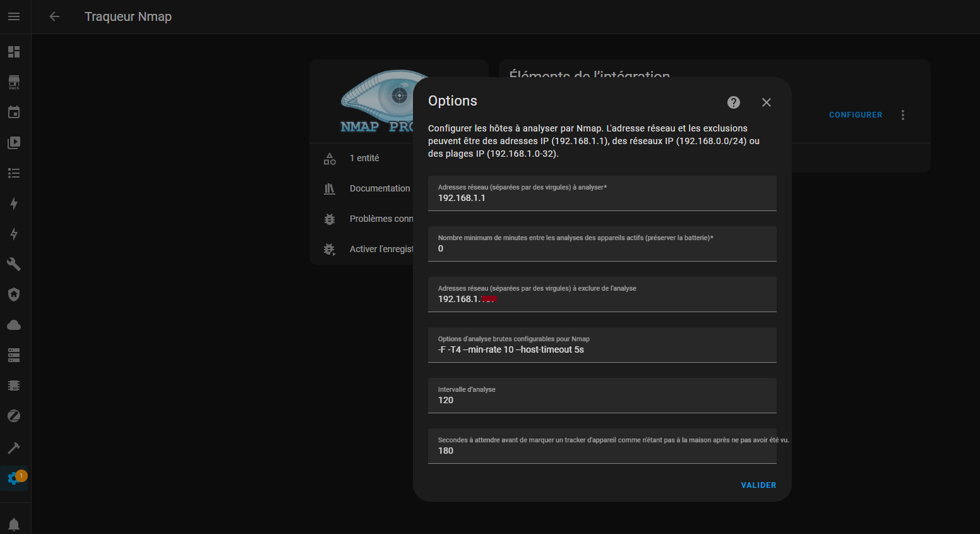Close the Options dialog with the X

tap(766, 102)
